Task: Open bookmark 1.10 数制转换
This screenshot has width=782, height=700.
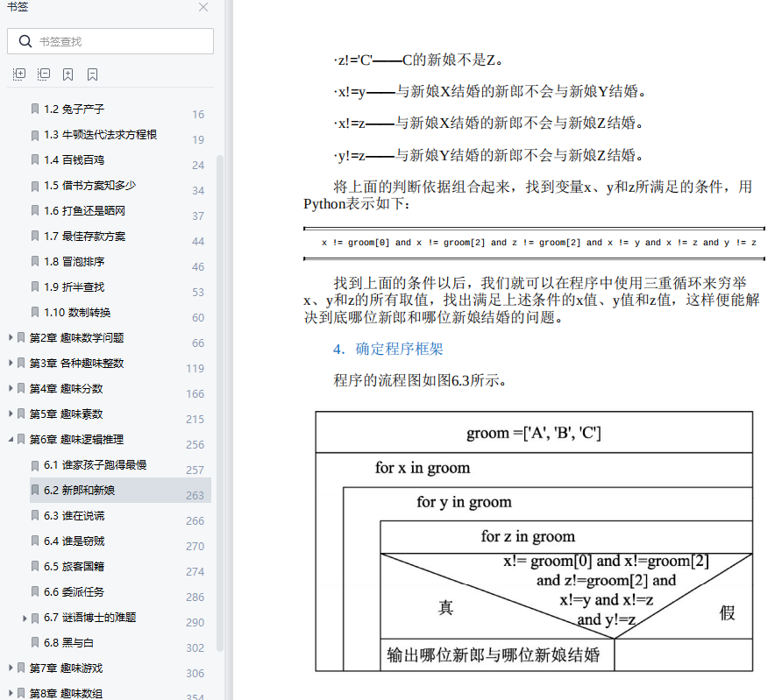Action: pyautogui.click(x=77, y=313)
